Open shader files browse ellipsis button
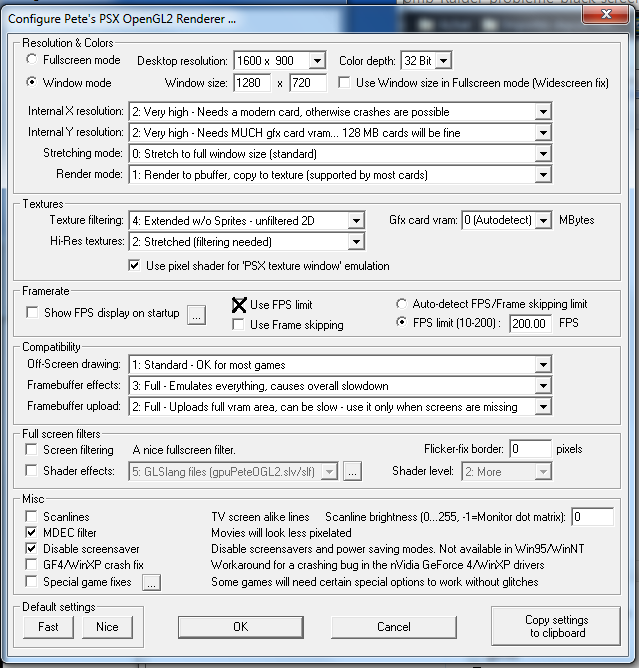639x668 pixels. coord(352,471)
